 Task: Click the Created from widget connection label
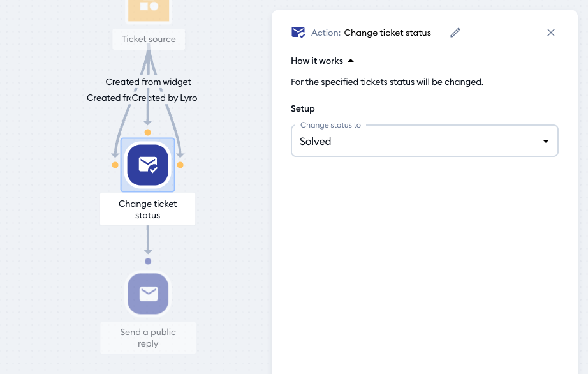[x=148, y=82]
